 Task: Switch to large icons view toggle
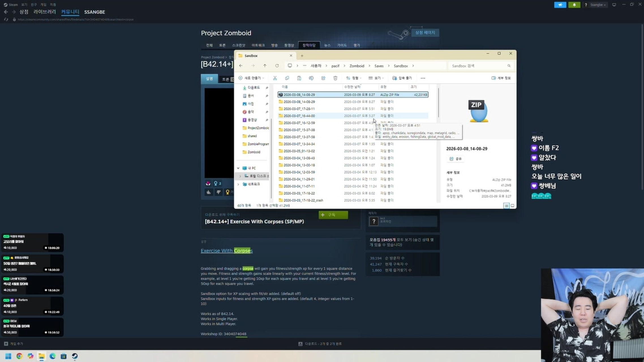pyautogui.click(x=512, y=206)
